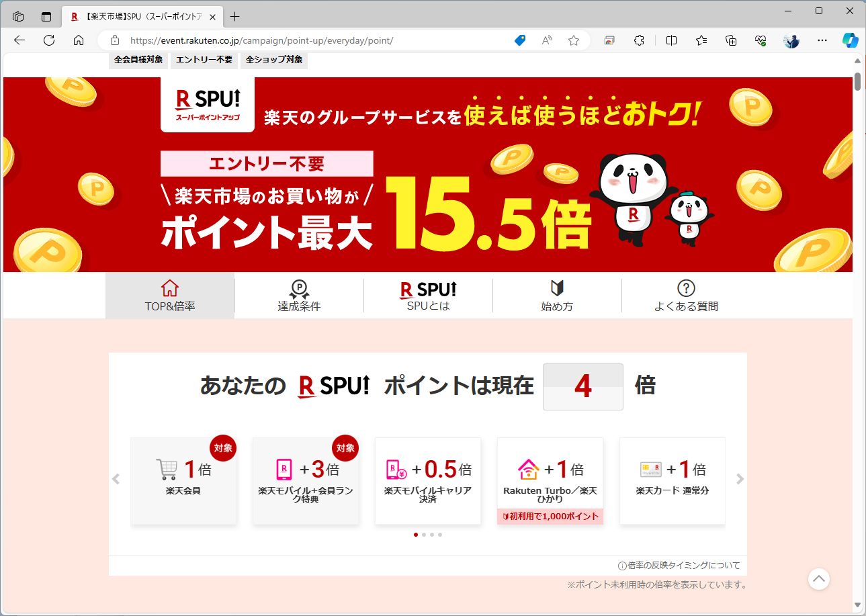The width and height of the screenshot is (866, 616).
Task: Select the TOP&倍率 tab
Action: [x=170, y=296]
